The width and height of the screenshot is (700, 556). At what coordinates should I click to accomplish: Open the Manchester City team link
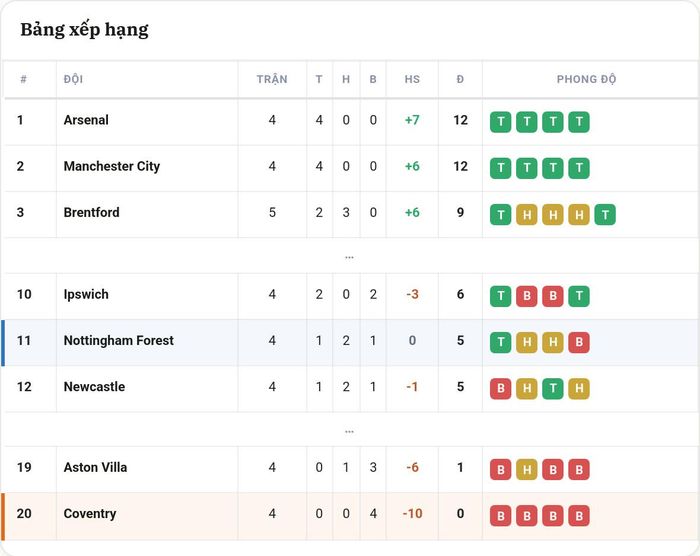click(112, 167)
